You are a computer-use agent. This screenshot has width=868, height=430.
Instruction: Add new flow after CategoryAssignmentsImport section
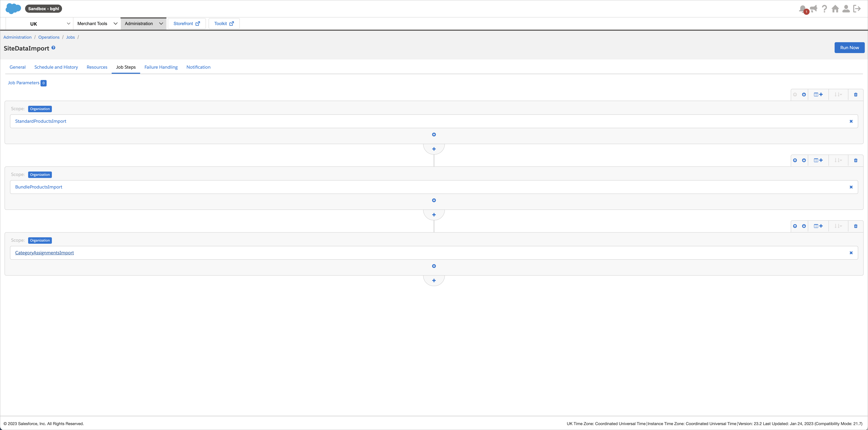coord(434,280)
